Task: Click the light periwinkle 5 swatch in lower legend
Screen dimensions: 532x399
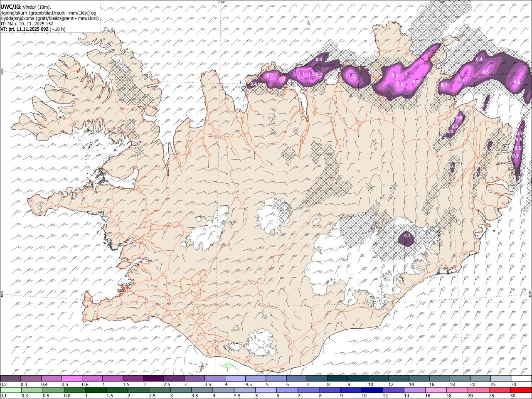Action: click(266, 390)
